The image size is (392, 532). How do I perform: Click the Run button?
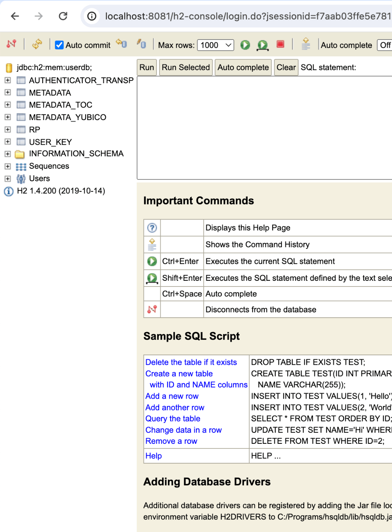click(147, 67)
